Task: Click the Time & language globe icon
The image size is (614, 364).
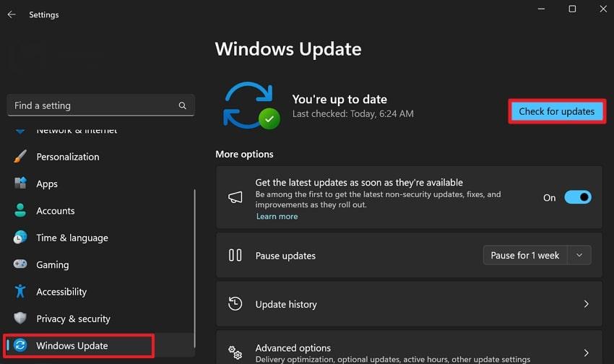Action: (x=20, y=238)
